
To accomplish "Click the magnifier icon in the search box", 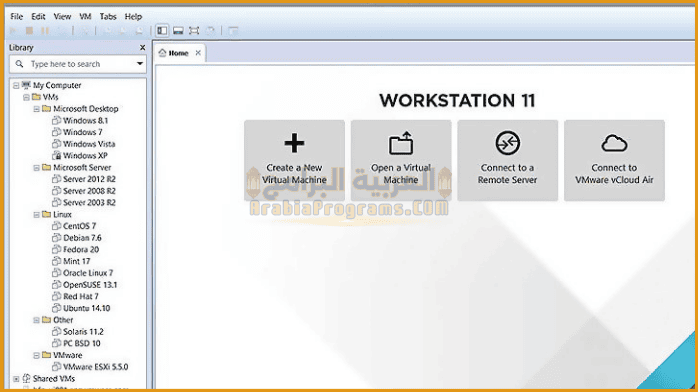I will click(20, 64).
